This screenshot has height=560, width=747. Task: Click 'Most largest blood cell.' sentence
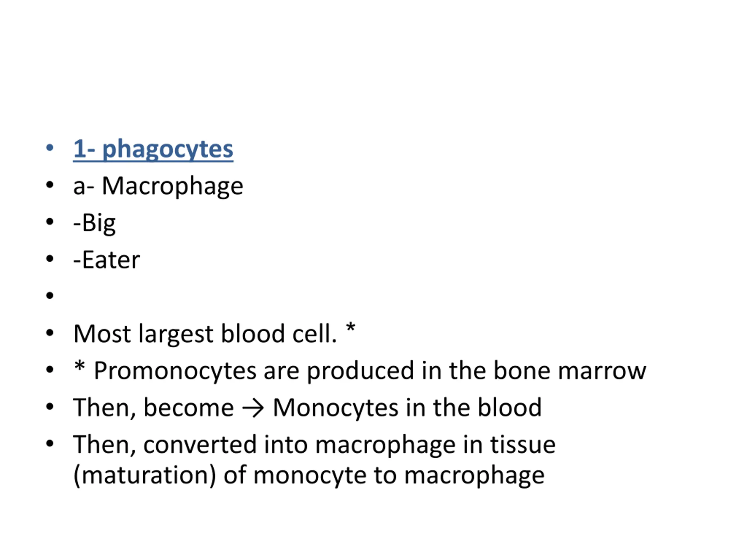coord(205,333)
